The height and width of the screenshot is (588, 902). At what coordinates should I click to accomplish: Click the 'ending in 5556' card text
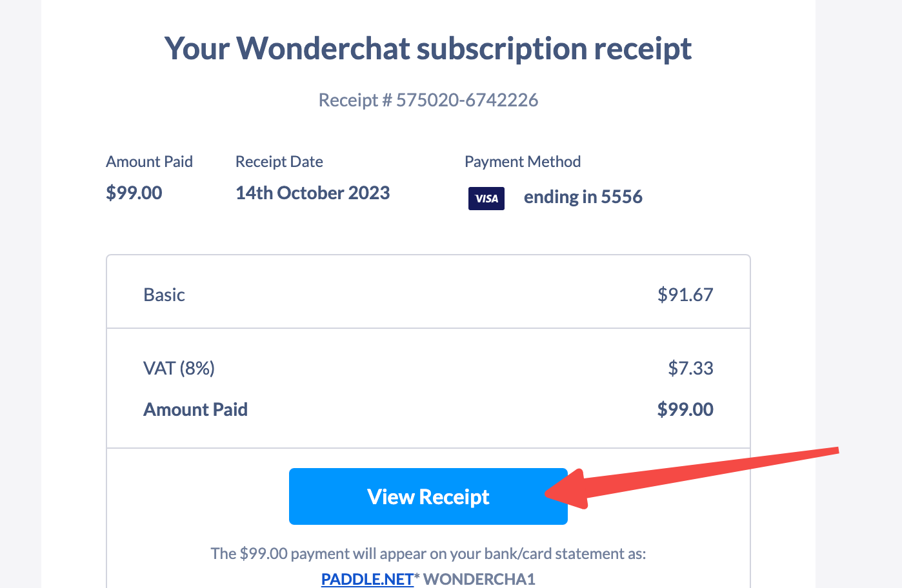583,197
